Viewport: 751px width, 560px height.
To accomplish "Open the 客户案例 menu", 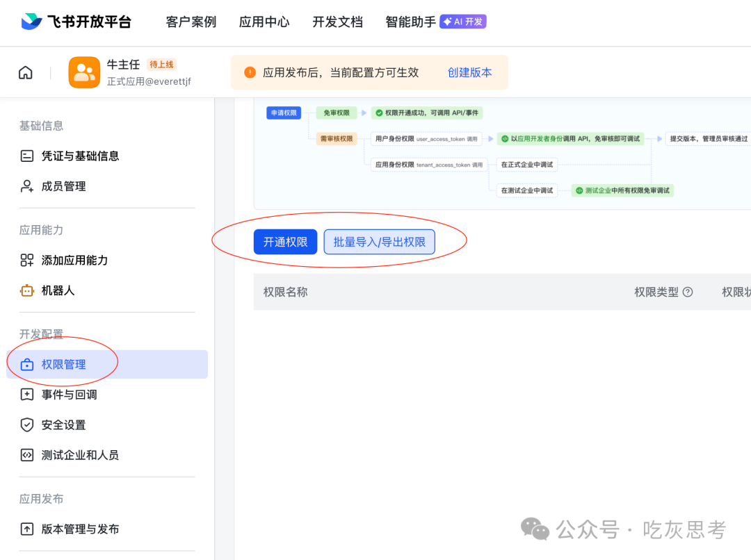I will point(191,22).
